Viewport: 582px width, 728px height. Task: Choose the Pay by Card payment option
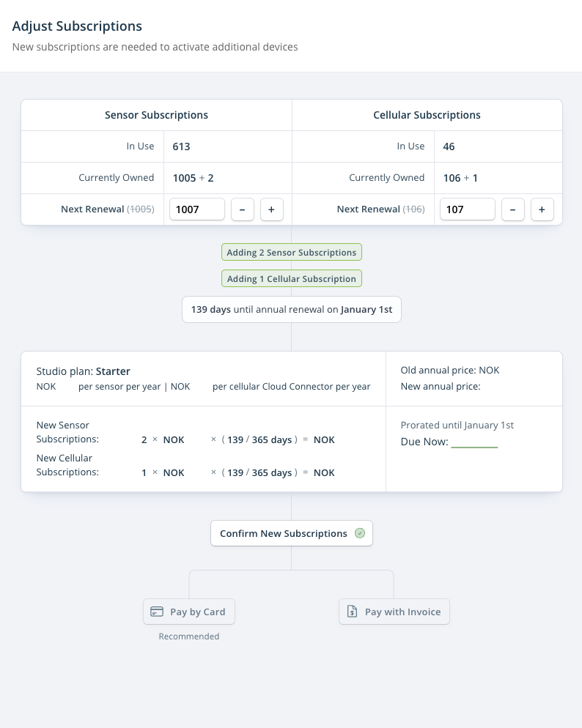pyautogui.click(x=188, y=611)
